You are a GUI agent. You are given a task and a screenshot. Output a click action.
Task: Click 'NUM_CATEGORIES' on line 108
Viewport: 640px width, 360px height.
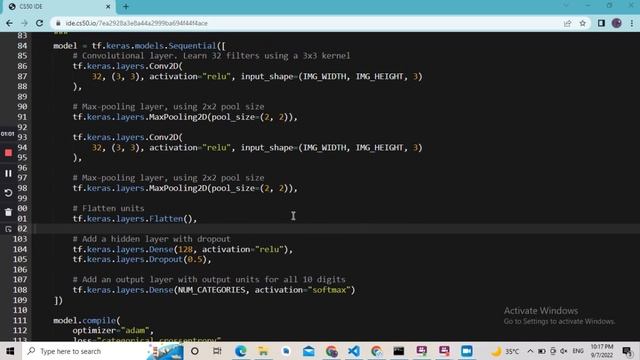[212, 290]
